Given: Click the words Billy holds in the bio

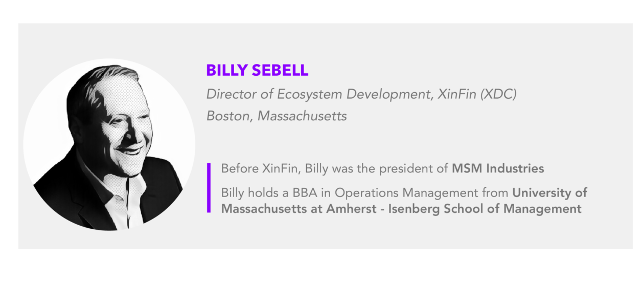Looking at the screenshot, I should 247,193.
